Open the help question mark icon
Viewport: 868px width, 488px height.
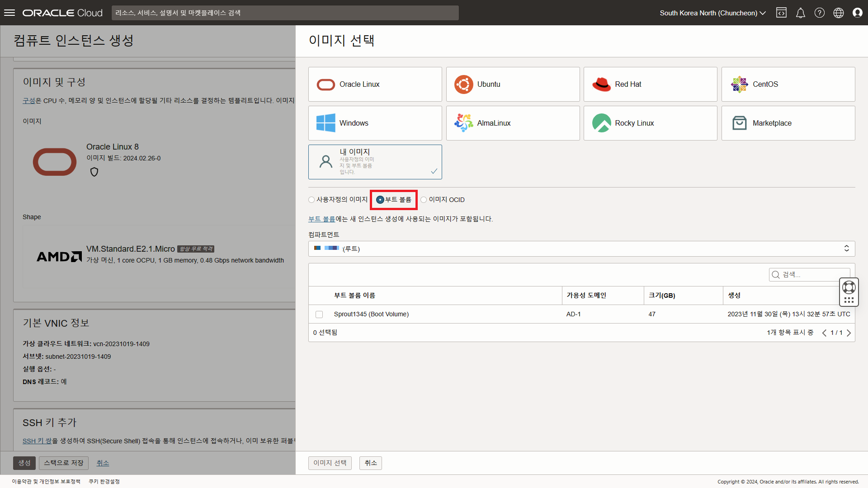819,13
